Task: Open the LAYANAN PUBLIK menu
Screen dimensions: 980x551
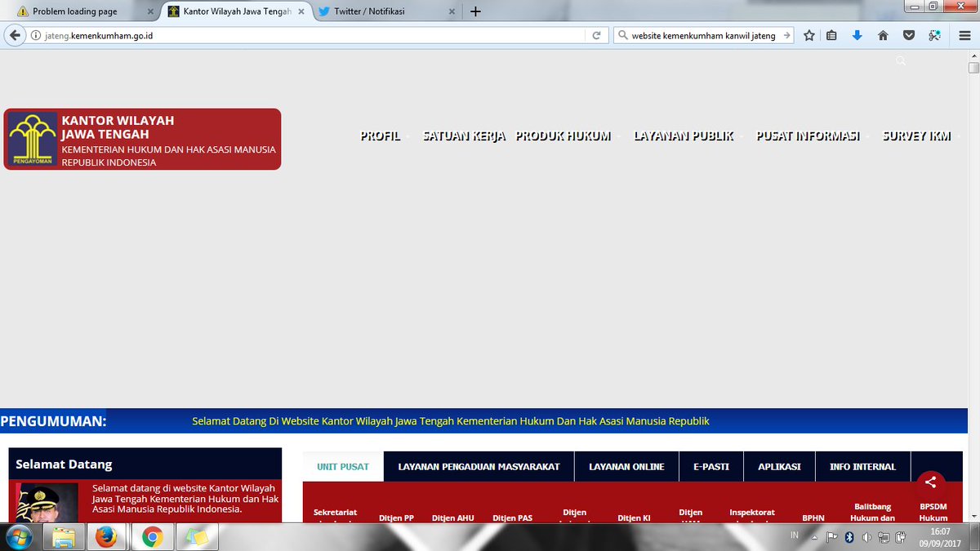Action: [x=684, y=136]
